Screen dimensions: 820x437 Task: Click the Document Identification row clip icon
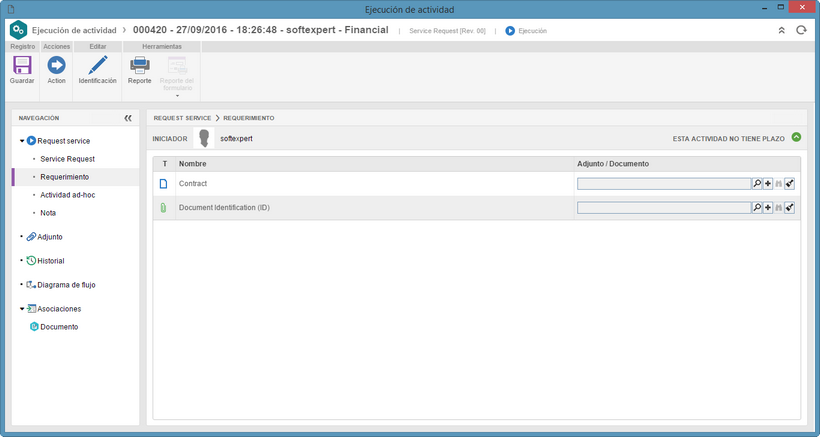(x=163, y=208)
